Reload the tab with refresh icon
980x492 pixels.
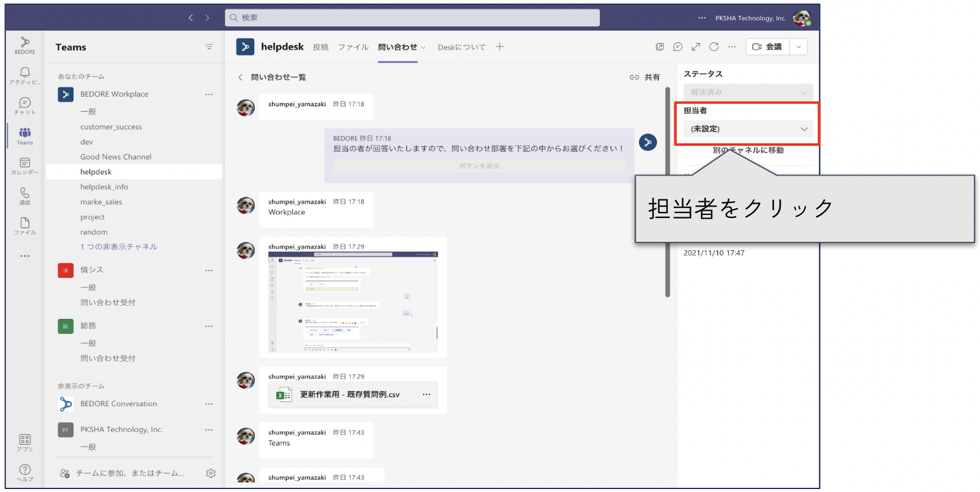(x=714, y=47)
